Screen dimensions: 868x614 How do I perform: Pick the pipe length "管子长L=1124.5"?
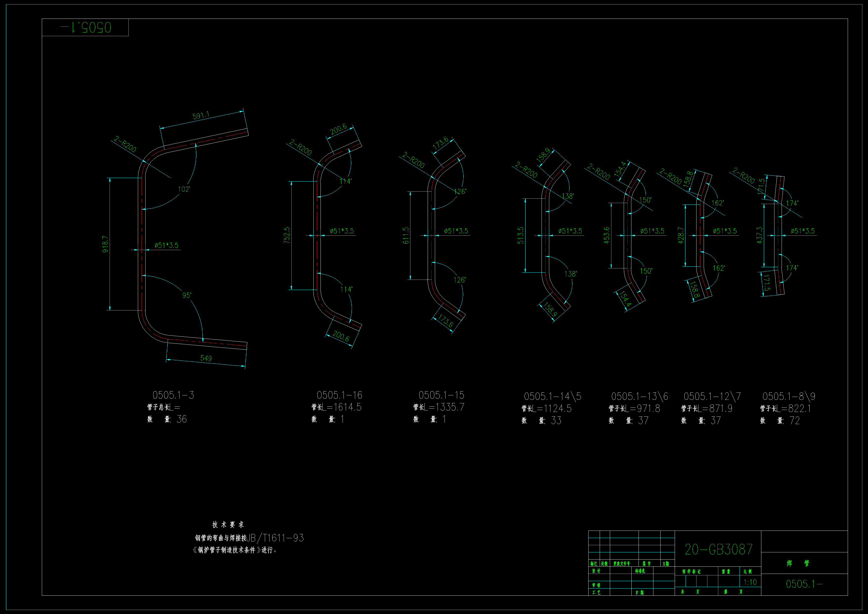pos(547,409)
